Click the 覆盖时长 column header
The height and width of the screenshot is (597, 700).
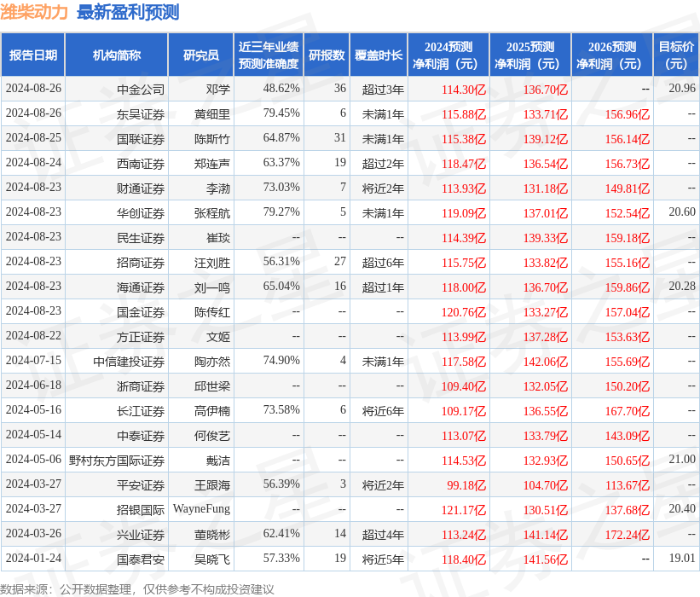[x=379, y=55]
